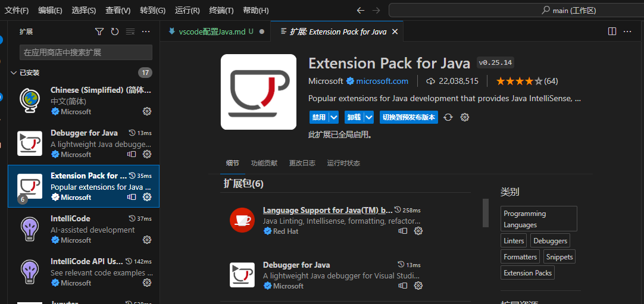Image resolution: width=644 pixels, height=304 pixels.
Task: Select IntelliCode API Usage Examples in extension list
Action: pyautogui.click(x=84, y=272)
